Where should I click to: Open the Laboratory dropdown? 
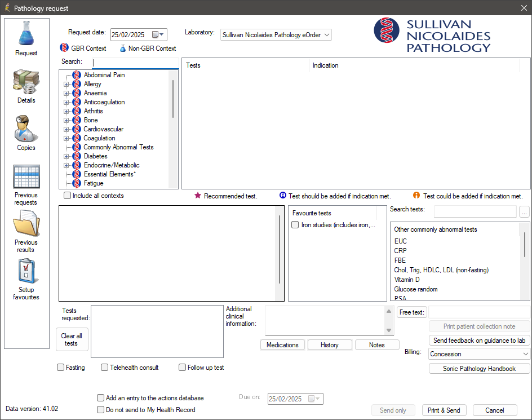(x=326, y=34)
